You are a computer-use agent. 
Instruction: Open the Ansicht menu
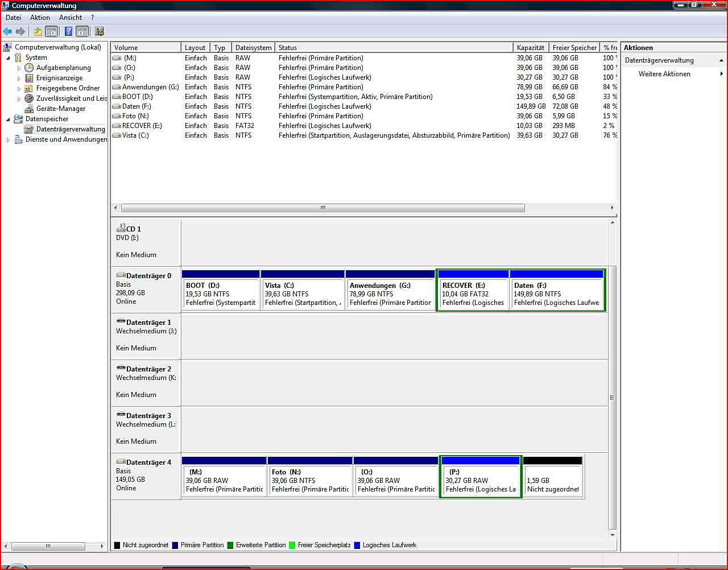[71, 18]
